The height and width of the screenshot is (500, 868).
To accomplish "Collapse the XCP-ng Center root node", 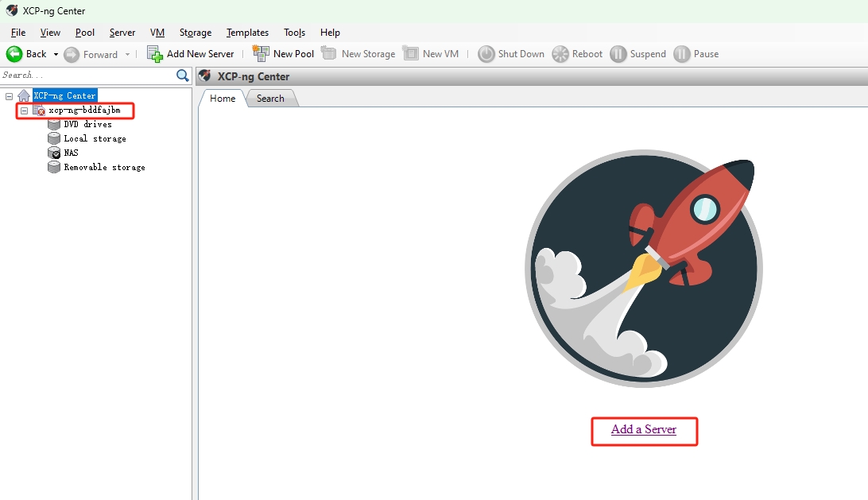I will pos(9,96).
